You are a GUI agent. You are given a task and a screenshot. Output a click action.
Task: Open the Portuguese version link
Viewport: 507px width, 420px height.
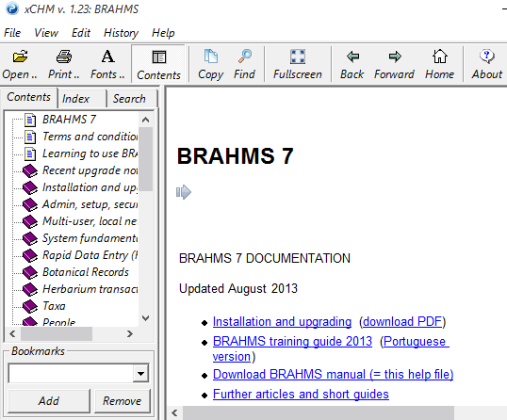tap(417, 342)
